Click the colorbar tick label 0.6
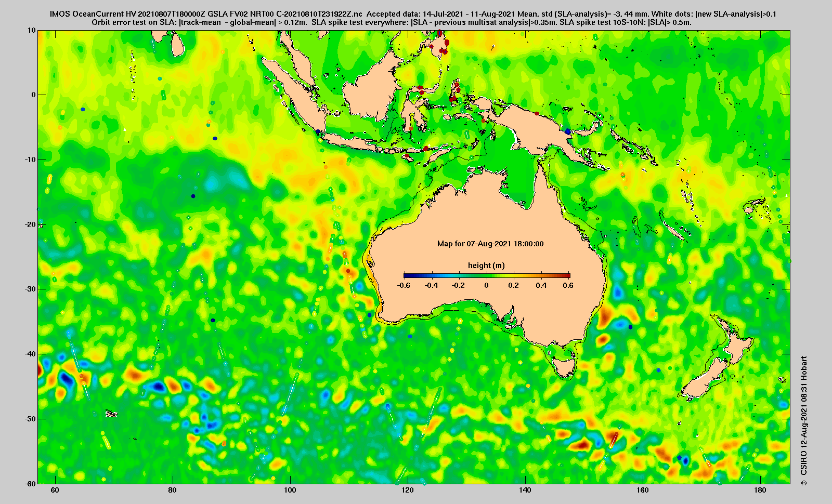This screenshot has width=832, height=504. tap(568, 285)
